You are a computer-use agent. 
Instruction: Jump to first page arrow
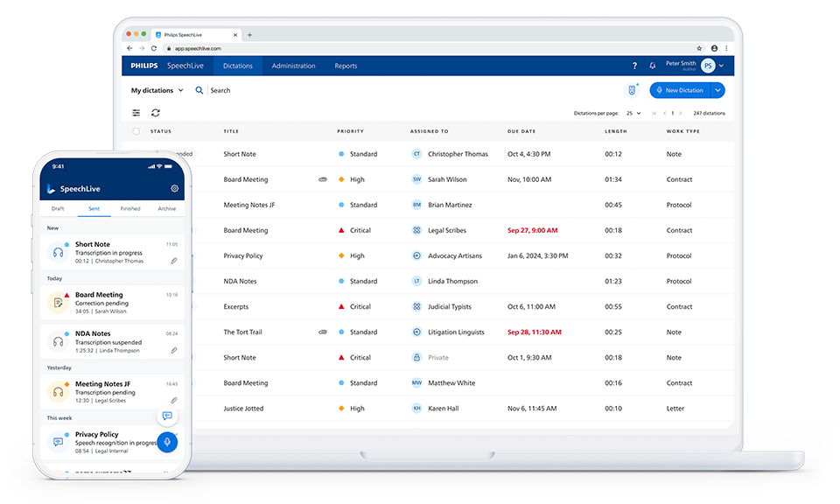pyautogui.click(x=654, y=113)
